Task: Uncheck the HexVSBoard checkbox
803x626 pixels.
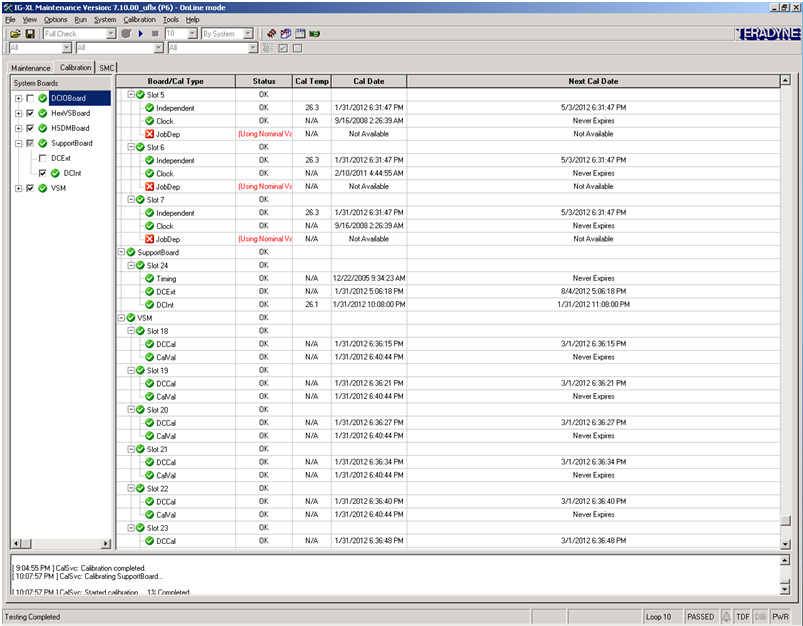Action: (30, 114)
